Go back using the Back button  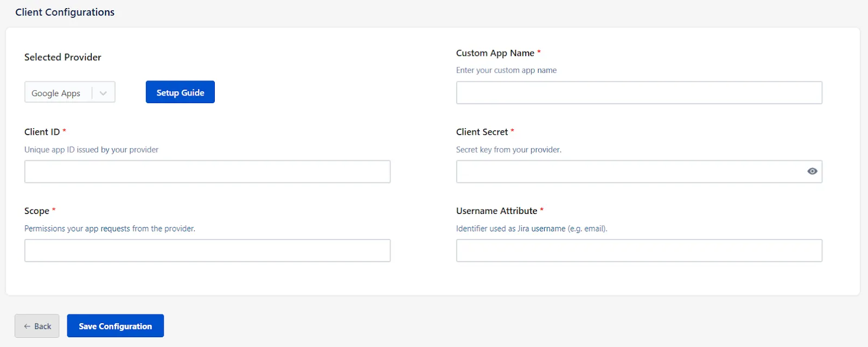[37, 326]
